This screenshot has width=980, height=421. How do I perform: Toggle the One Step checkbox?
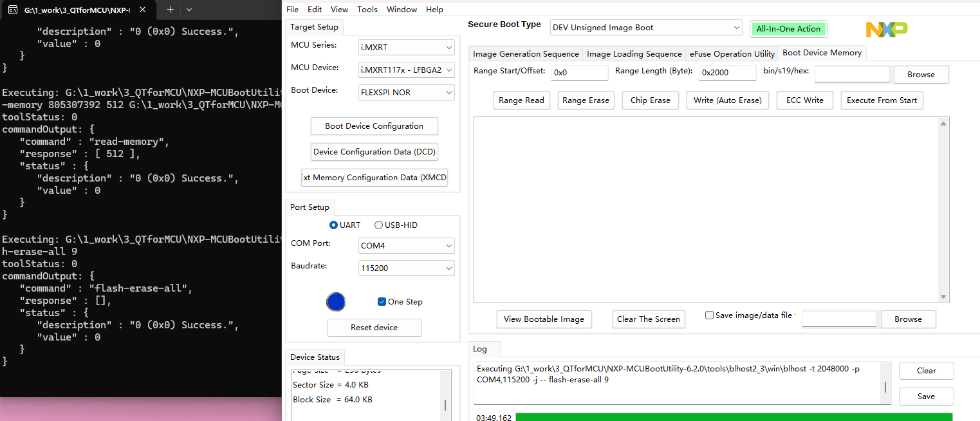(382, 301)
